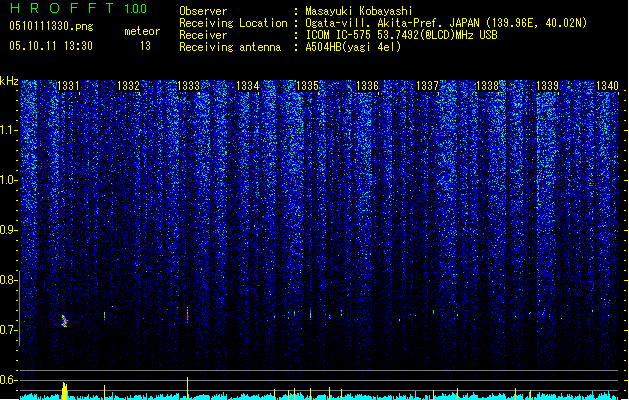Click the Observer field label
629x400 pixels.
(203, 11)
